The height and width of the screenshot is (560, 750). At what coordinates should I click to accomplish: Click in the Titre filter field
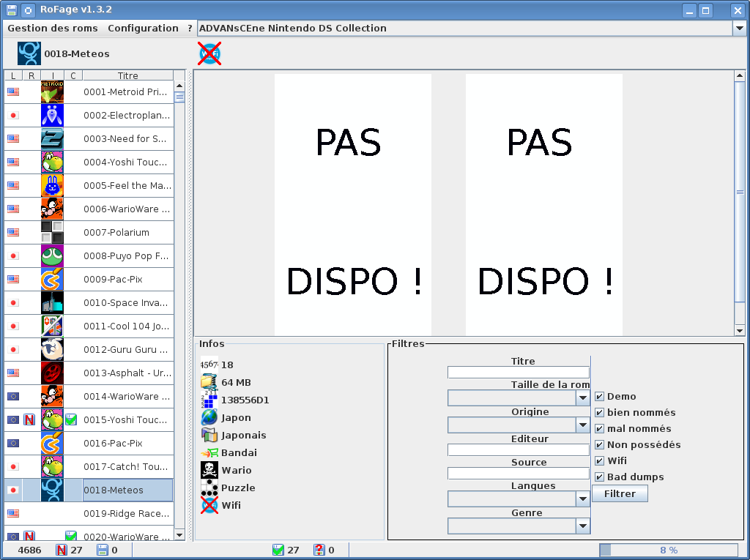click(x=519, y=373)
